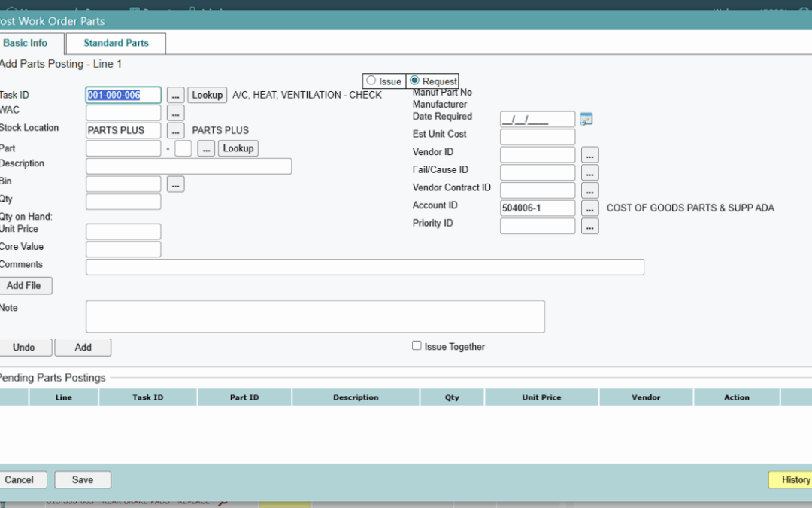Focus the Bin input field

click(x=123, y=184)
